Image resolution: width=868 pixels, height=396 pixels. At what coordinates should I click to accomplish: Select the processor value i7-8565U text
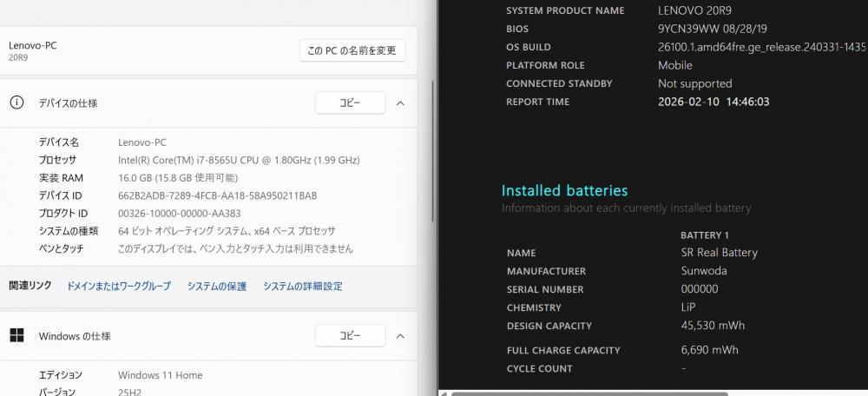click(239, 160)
